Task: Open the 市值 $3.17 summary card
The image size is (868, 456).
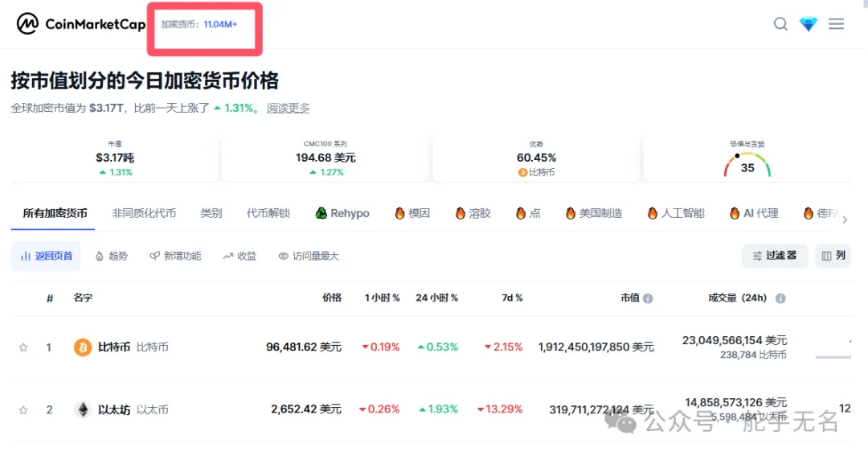Action: tap(115, 158)
